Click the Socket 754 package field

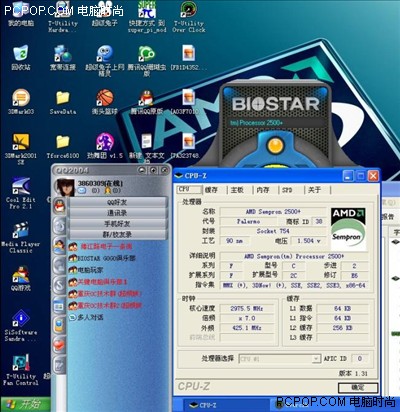click(x=273, y=231)
